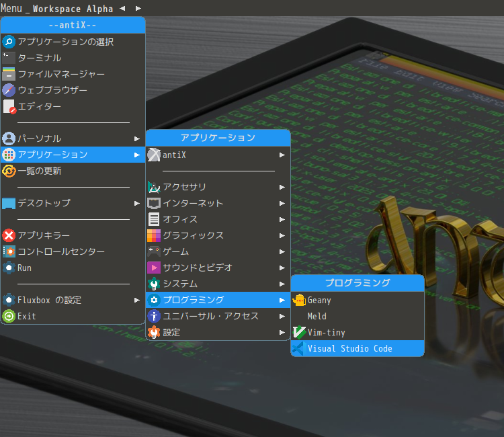Viewport: 504px width, 437px height.
Task: Click the Vim-tiny green V icon
Action: coord(299,333)
